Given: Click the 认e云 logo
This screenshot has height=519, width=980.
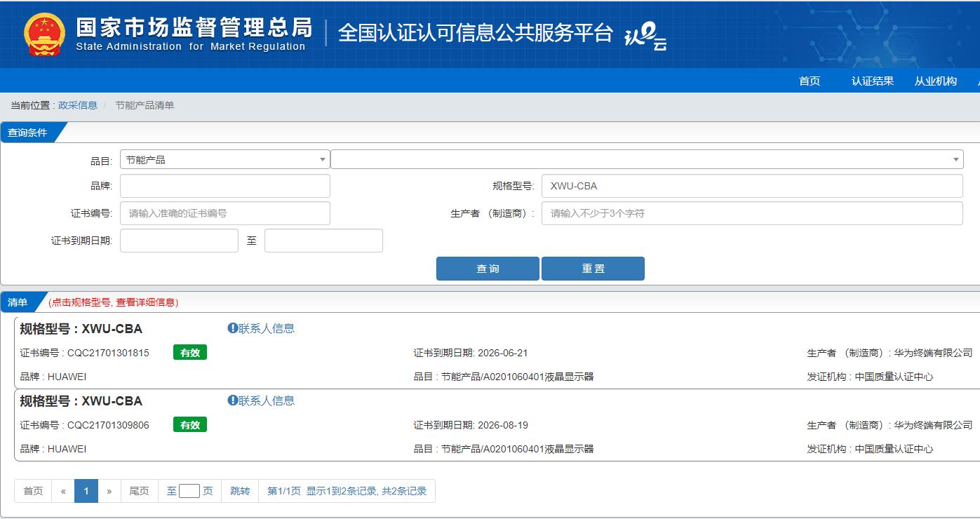Looking at the screenshot, I should pos(645,36).
